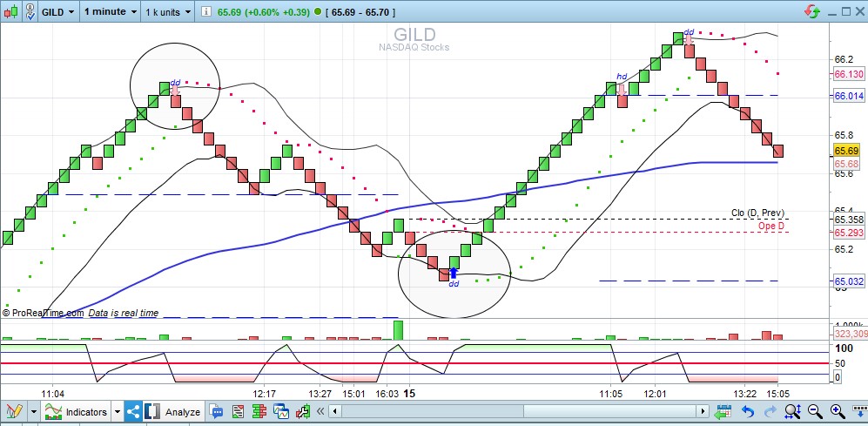868x426 pixels.
Task: Click the tall green volume bar
Action: click(399, 329)
